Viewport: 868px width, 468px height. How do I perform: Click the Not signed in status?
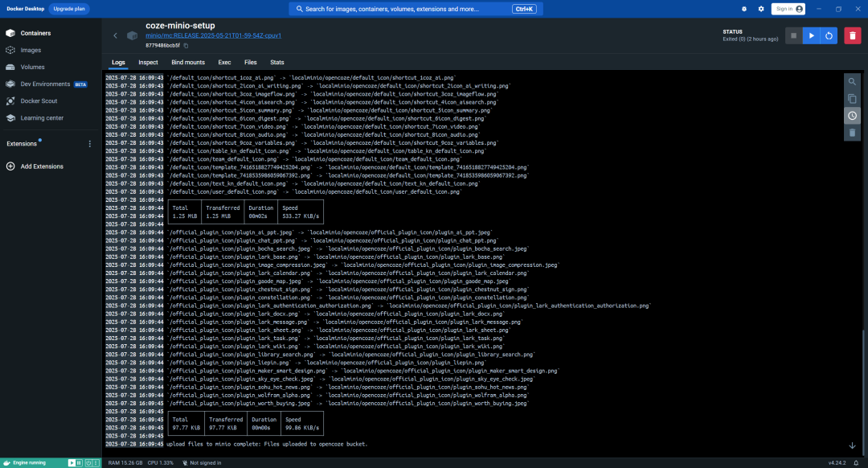click(x=202, y=463)
